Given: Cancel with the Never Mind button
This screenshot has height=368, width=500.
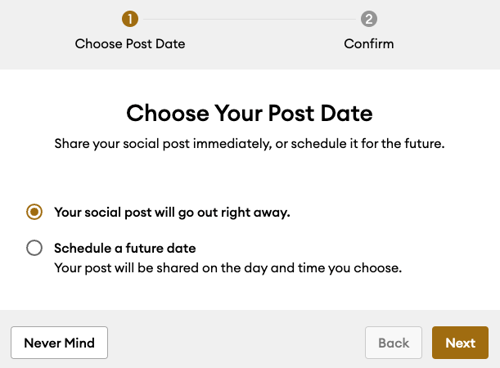Looking at the screenshot, I should click(59, 343).
